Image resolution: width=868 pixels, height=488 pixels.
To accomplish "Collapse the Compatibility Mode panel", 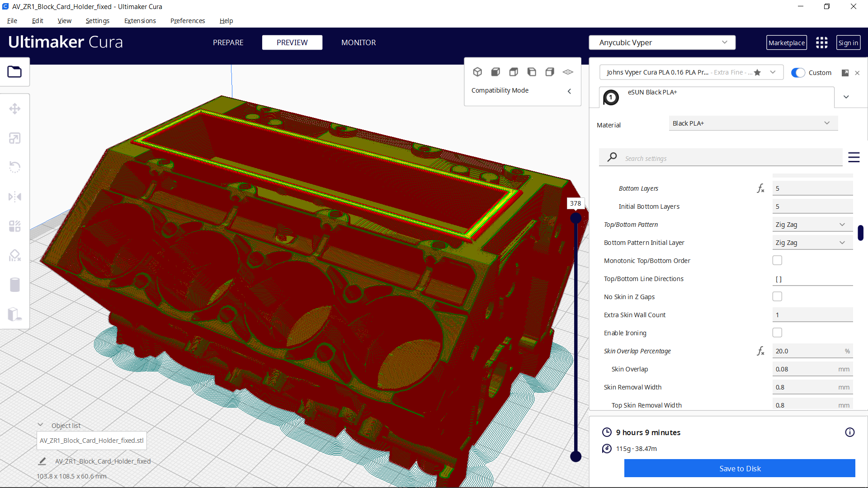I will (569, 91).
